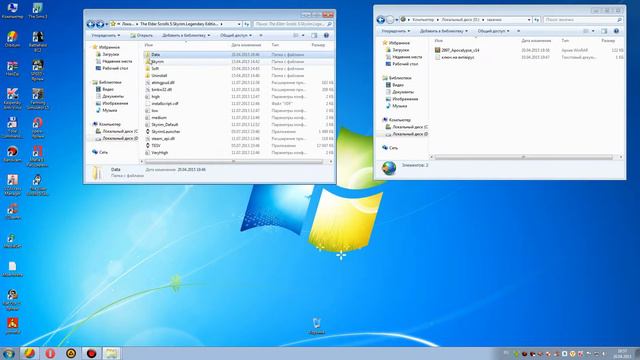Toggle the preview pane in the Skyrim window
This screenshot has height=360, width=640.
[x=314, y=36]
